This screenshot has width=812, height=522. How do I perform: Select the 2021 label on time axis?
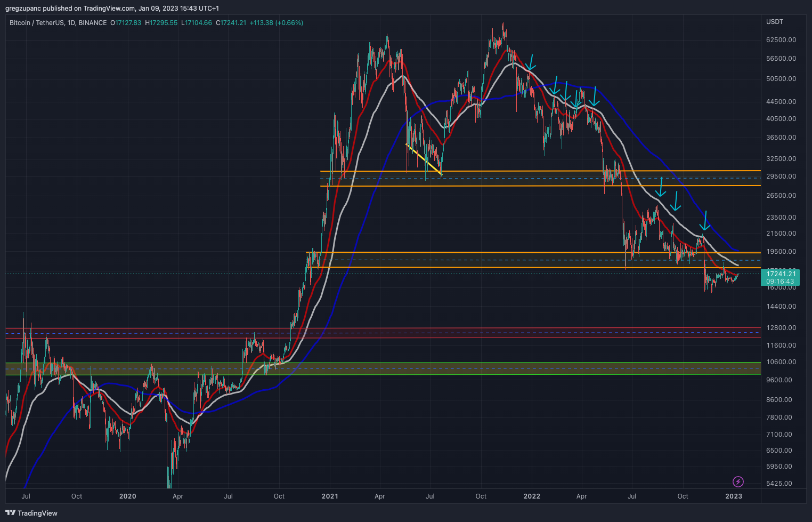coord(330,496)
